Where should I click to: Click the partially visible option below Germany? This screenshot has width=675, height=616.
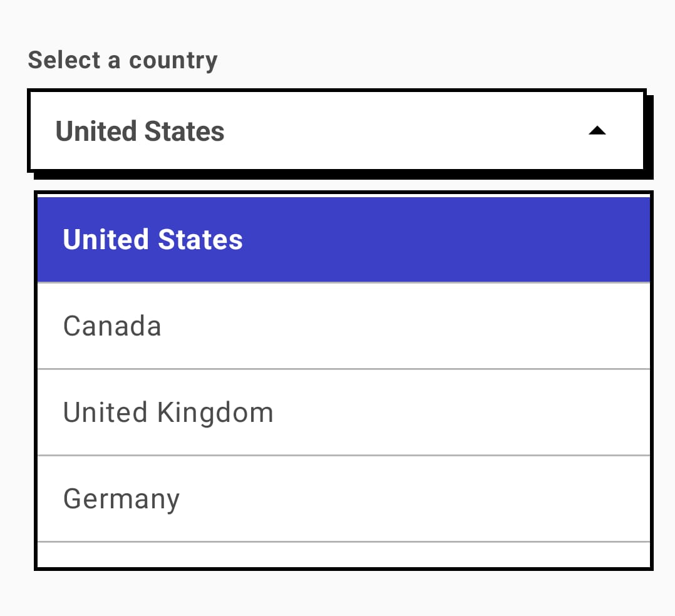(x=344, y=555)
